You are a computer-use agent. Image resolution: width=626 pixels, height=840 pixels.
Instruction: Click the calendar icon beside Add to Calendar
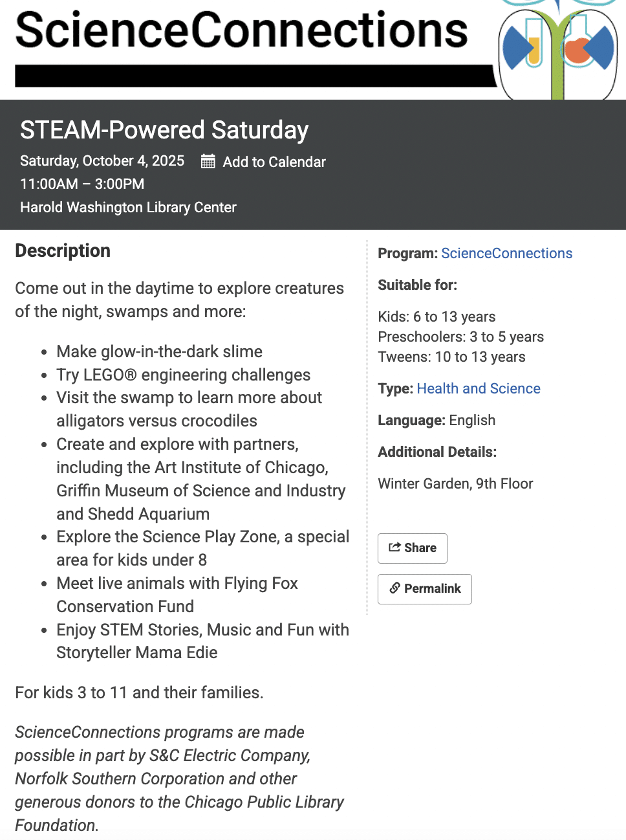[208, 161]
